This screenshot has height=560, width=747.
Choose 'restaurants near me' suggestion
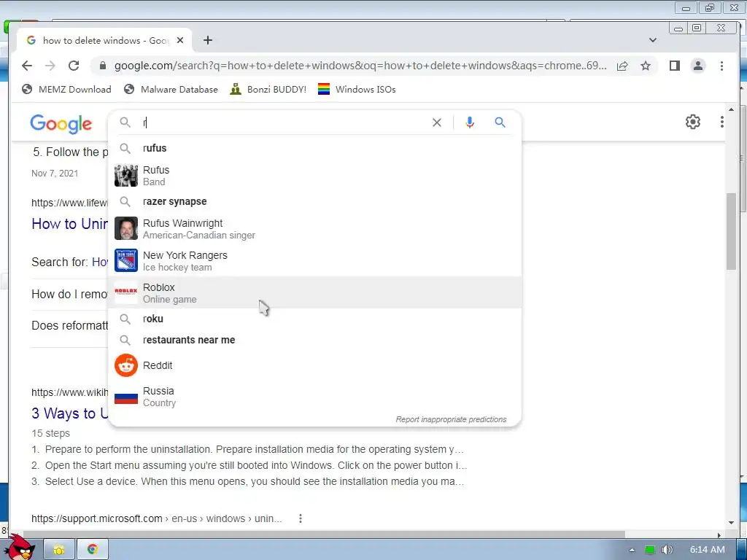tap(315, 340)
